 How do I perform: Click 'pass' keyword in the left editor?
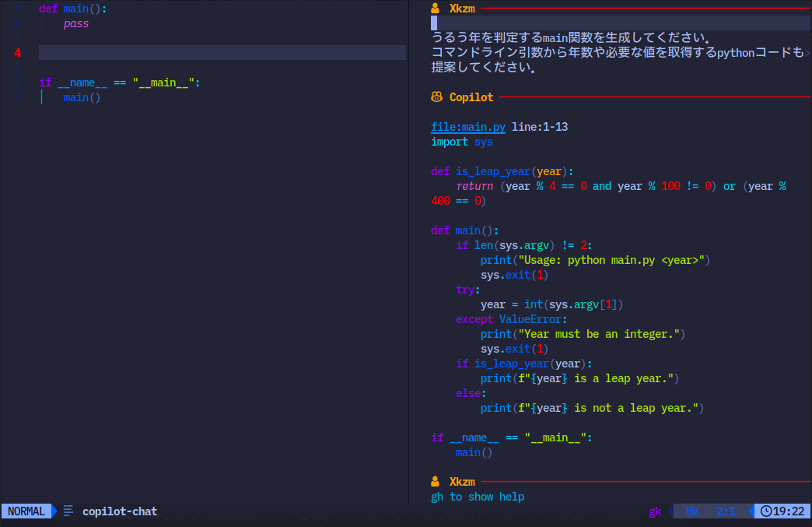coord(76,23)
